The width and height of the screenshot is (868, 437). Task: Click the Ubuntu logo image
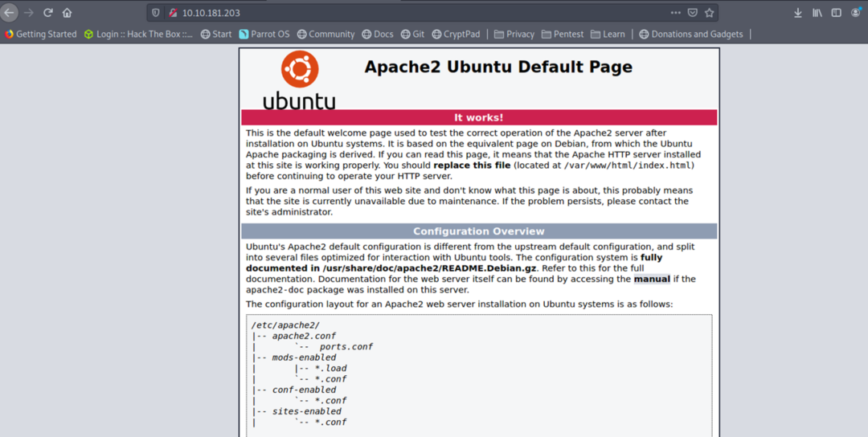click(299, 80)
